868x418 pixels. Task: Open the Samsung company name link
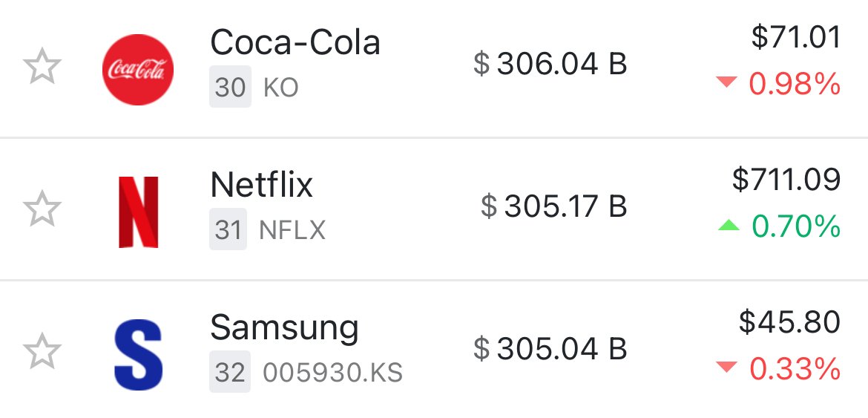click(285, 327)
